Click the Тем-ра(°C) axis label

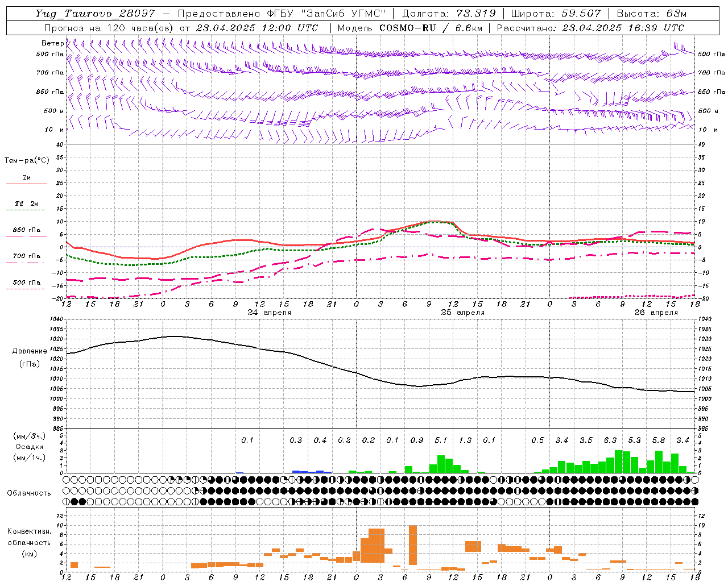[x=27, y=161]
